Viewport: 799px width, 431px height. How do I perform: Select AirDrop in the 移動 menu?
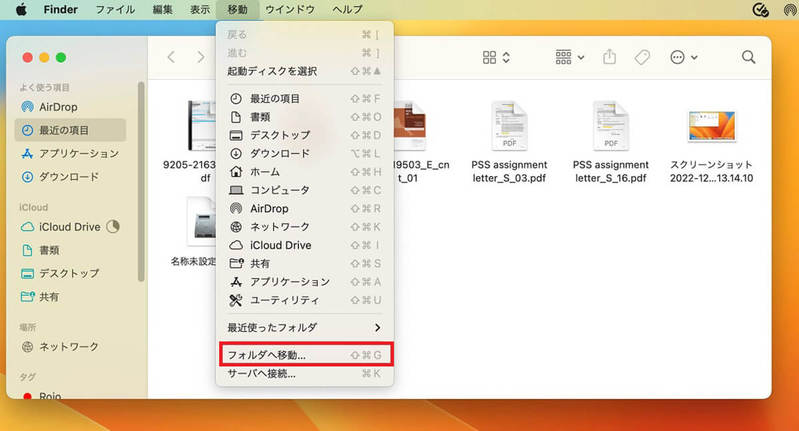(x=304, y=209)
